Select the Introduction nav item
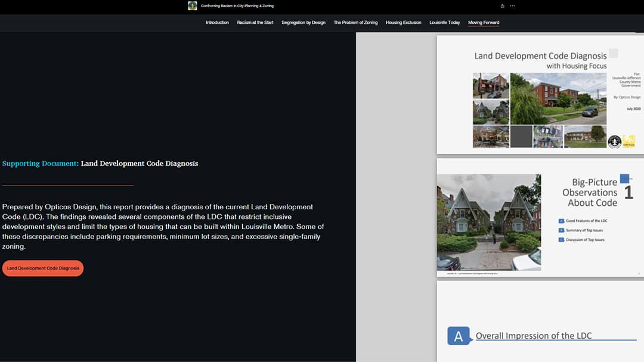The height and width of the screenshot is (362, 644). 217,22
